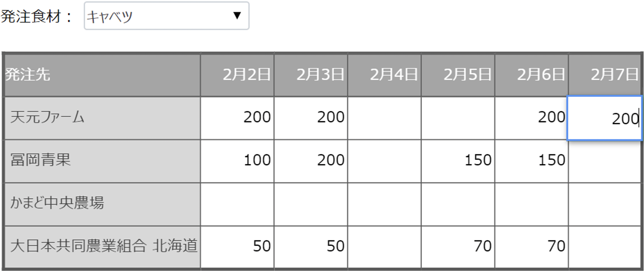Click かまど中央農場 cell for 2月2日
The height and width of the screenshot is (271, 644).
(x=237, y=204)
